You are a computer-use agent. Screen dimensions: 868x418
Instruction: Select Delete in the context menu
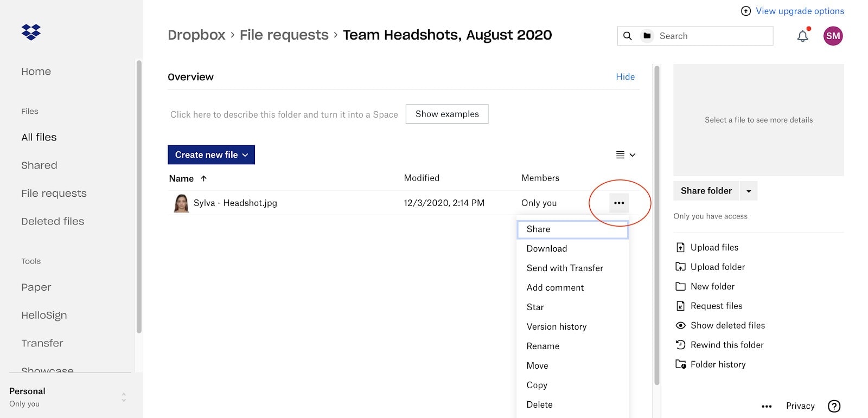pos(572,405)
